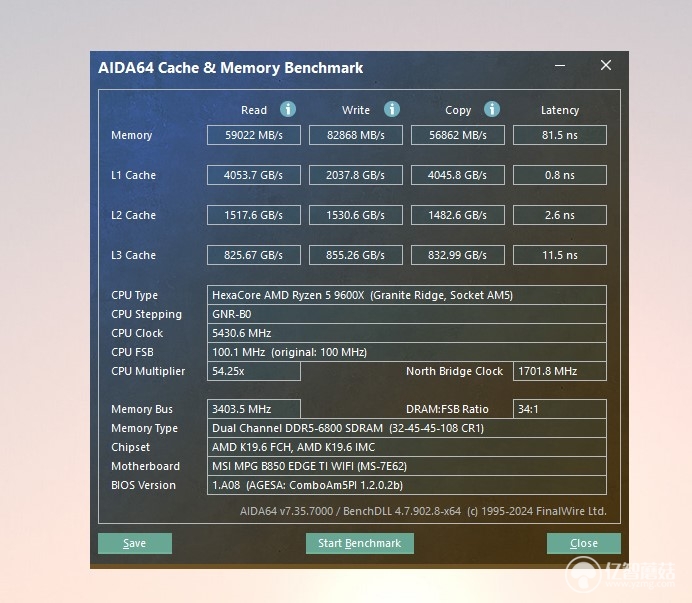The height and width of the screenshot is (603, 692).
Task: Click the DRAM:FSB Ratio value 34:1
Action: click(x=560, y=409)
